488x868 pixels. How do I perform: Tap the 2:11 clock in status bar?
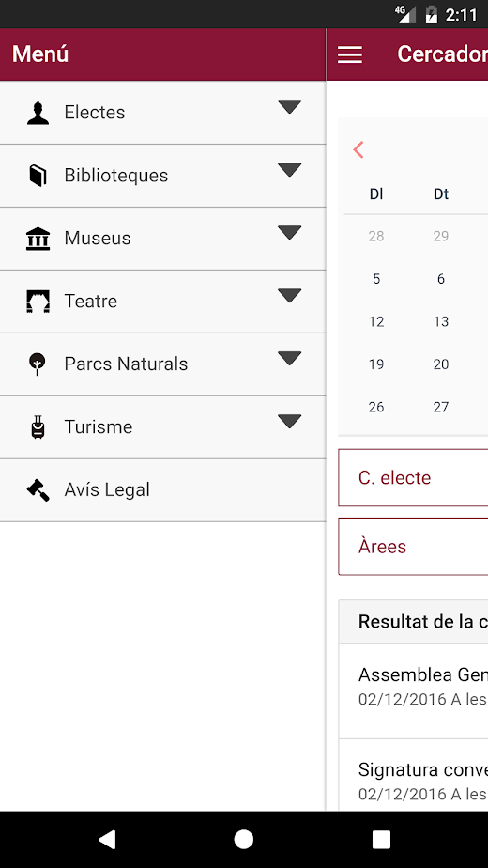tap(462, 14)
